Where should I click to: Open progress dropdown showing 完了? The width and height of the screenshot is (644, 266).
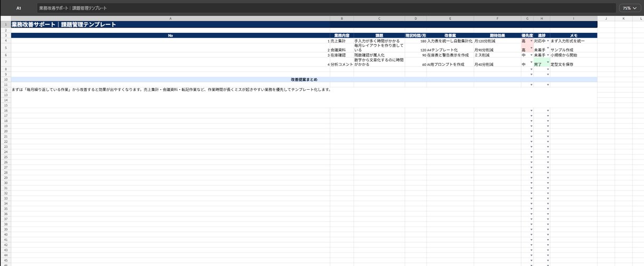pos(548,62)
